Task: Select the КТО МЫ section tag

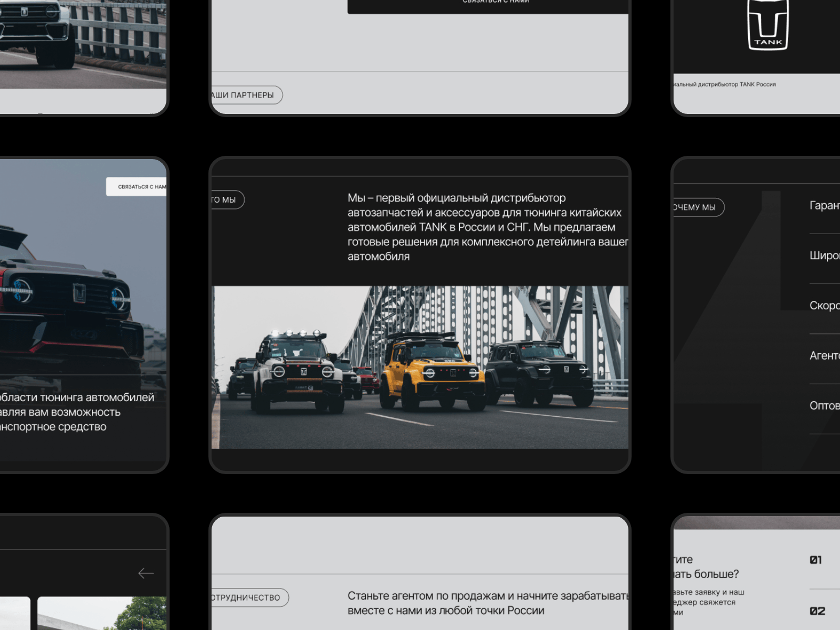Action: click(x=227, y=199)
